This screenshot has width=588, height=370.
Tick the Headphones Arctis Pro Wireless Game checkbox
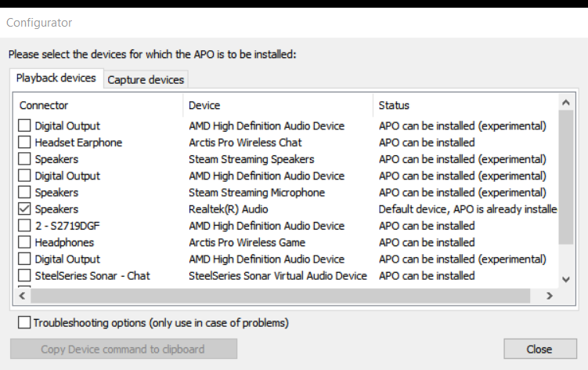pos(25,243)
